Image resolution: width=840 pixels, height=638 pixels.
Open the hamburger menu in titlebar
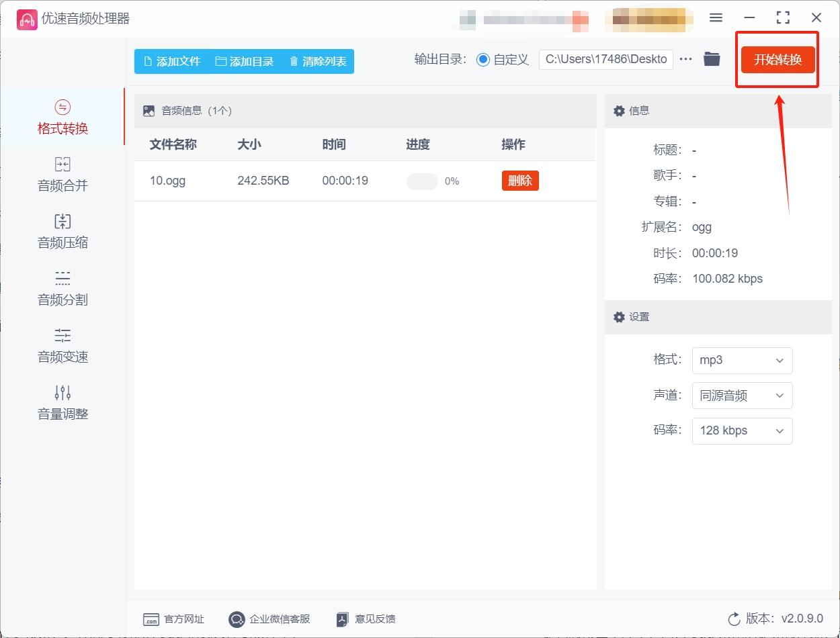tap(716, 17)
